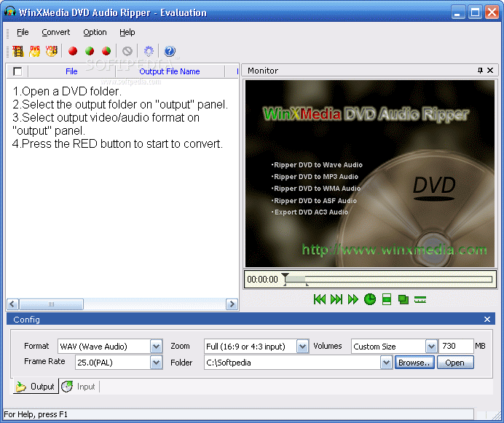Click the text '1.Open a DVD folder.'
This screenshot has height=423, width=504.
click(67, 91)
